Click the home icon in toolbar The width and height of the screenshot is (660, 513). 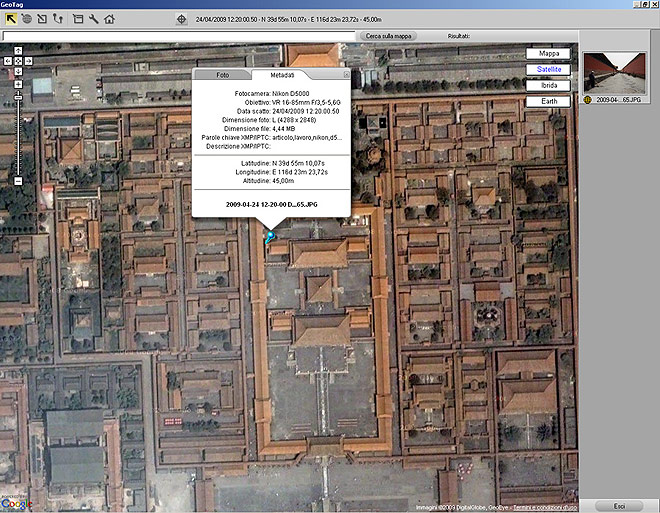(x=109, y=19)
